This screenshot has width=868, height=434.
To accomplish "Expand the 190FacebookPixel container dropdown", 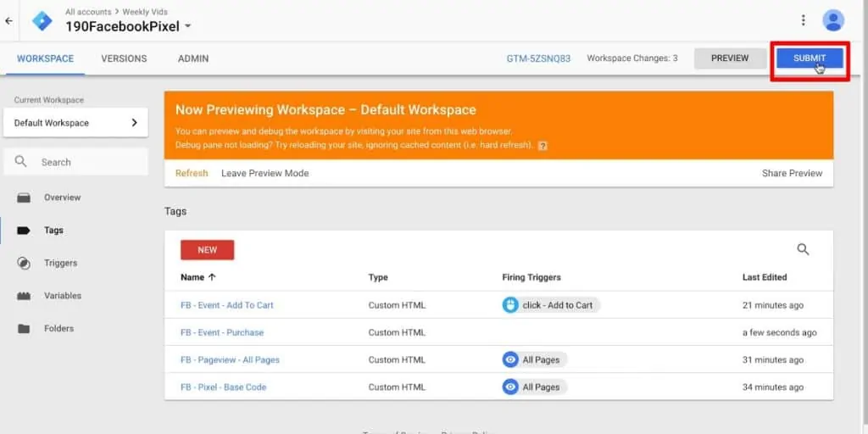I will pos(187,26).
